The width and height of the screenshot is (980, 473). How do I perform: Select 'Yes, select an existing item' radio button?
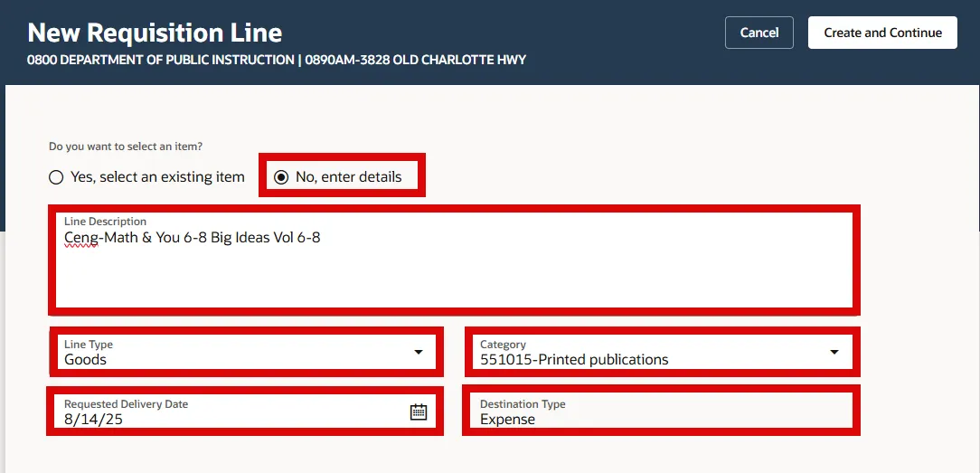tap(56, 177)
